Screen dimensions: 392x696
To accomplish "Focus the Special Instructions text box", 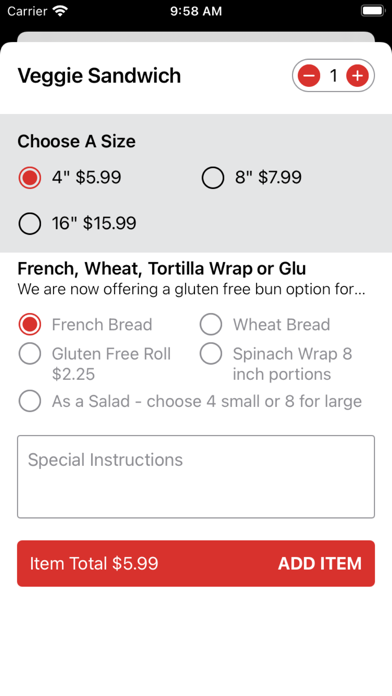I will tap(196, 477).
